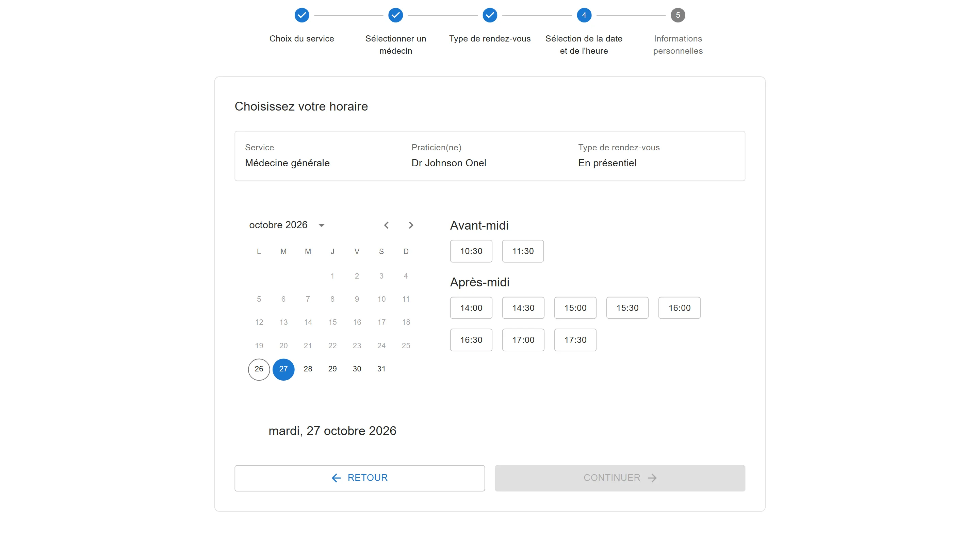
Task: Select October 26 in calendar
Action: 259,369
